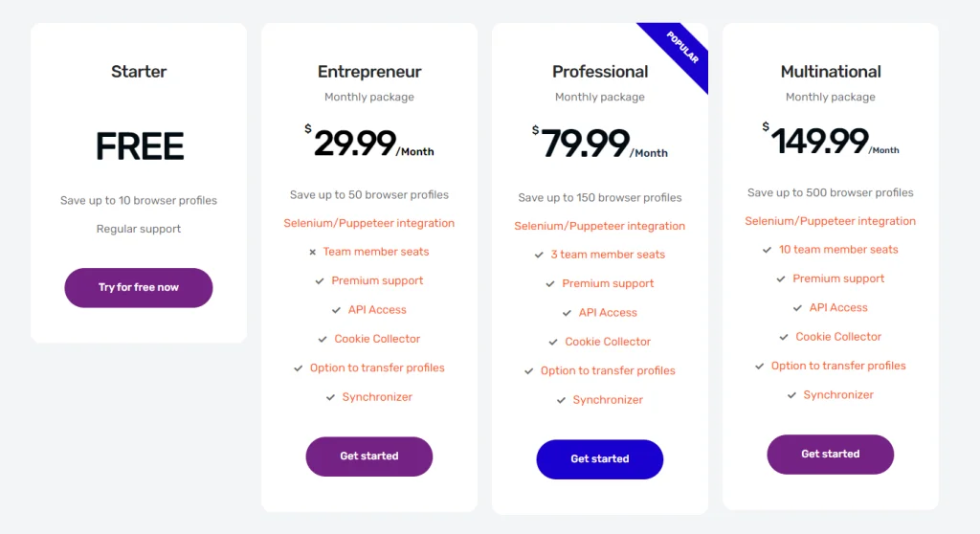The height and width of the screenshot is (534, 980).
Task: Open Selenium/Puppeteer integration link in Entrepreneur plan
Action: [369, 223]
